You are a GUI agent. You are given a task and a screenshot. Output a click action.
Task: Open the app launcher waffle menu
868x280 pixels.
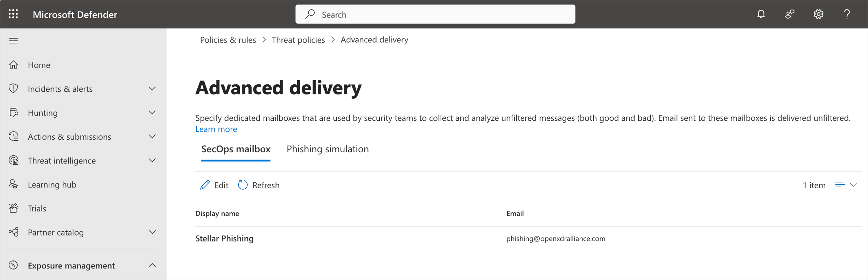pos(13,14)
